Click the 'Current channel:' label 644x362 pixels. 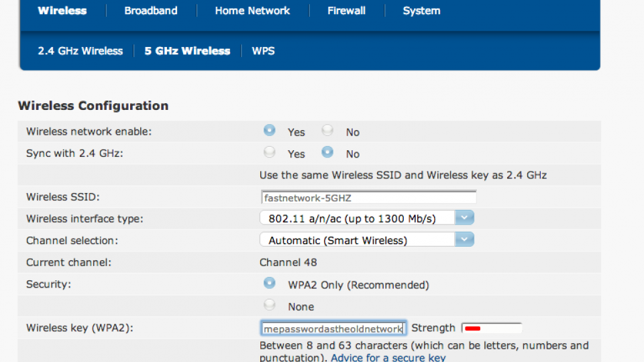pos(68,262)
